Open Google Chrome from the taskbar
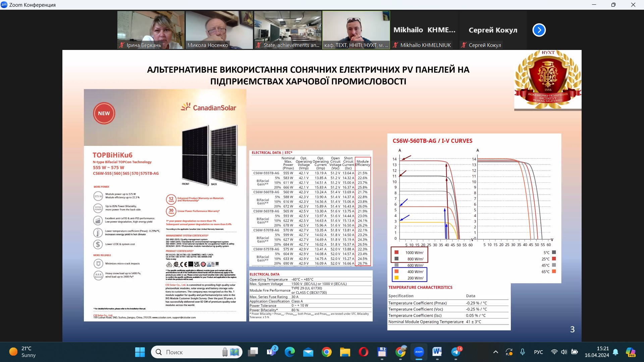The image size is (644, 362). (x=327, y=352)
